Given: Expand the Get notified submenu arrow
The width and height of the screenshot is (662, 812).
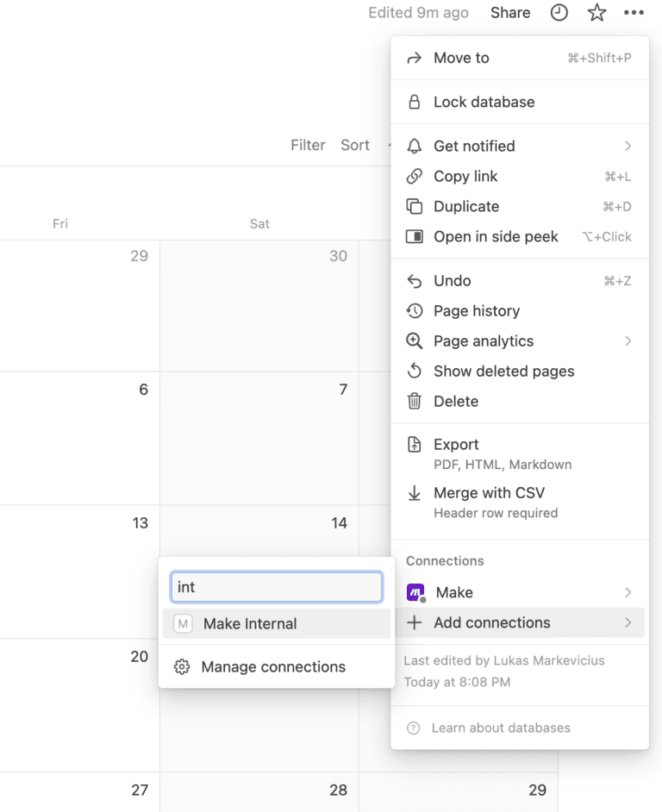Looking at the screenshot, I should coord(628,147).
